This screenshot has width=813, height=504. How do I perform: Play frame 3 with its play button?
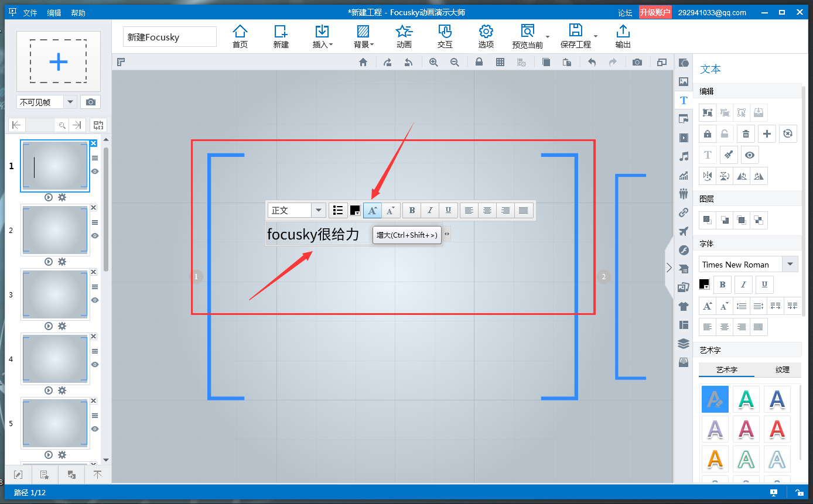[49, 326]
